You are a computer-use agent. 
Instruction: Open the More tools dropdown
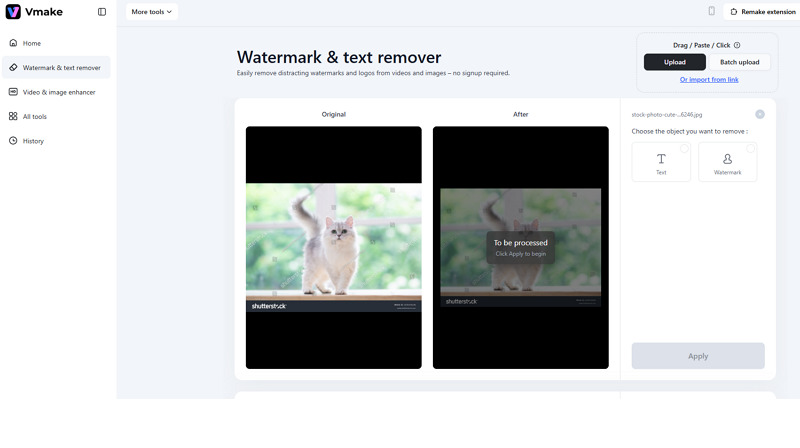coord(152,12)
